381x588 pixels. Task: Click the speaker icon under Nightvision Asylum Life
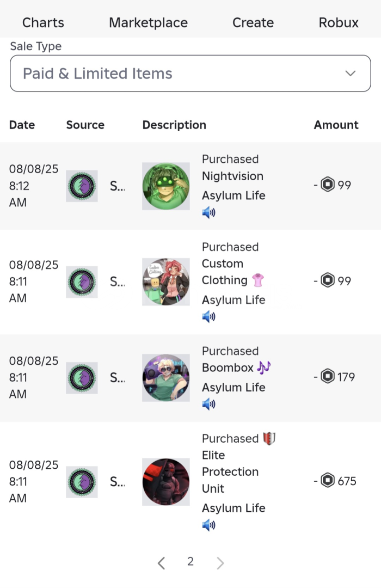tap(209, 213)
